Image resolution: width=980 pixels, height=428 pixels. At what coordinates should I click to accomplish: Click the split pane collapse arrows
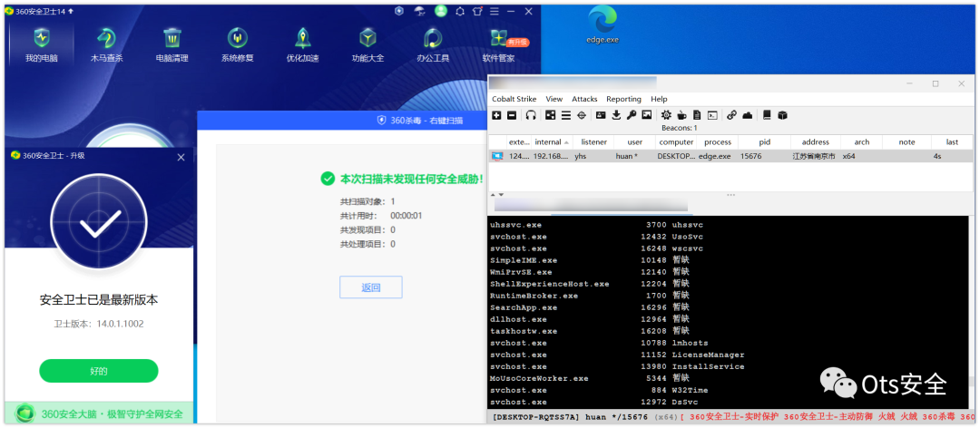[499, 195]
